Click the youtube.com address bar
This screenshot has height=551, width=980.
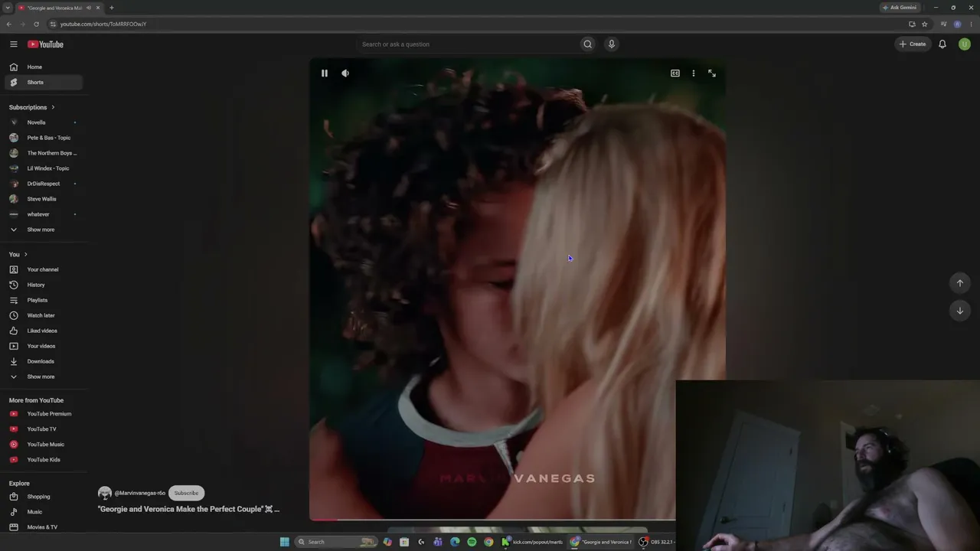475,24
